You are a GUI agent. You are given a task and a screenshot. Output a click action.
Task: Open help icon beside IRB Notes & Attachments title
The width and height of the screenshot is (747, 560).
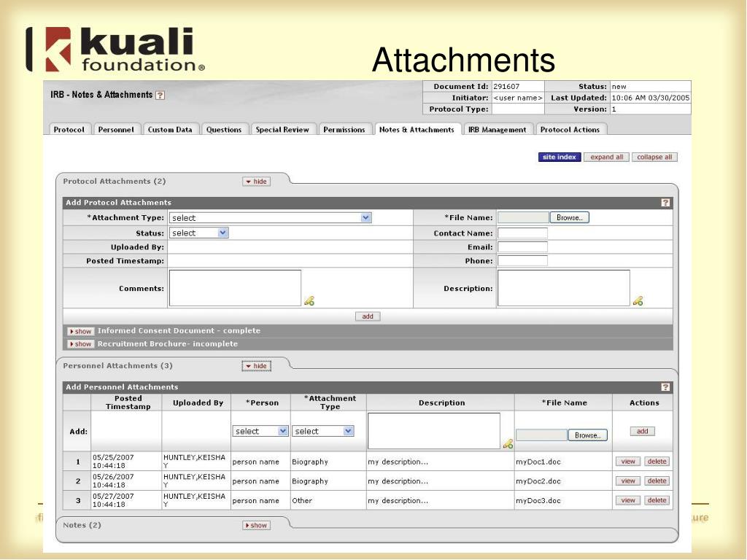pyautogui.click(x=160, y=96)
